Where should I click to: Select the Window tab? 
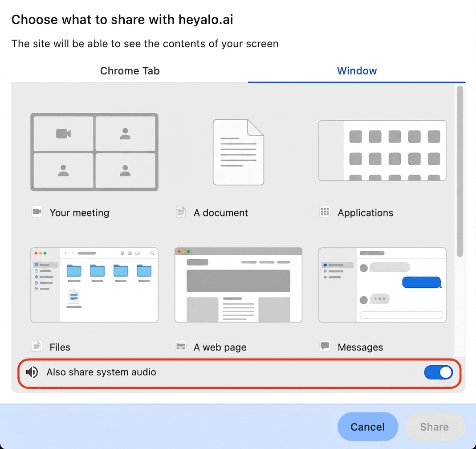[x=357, y=71]
